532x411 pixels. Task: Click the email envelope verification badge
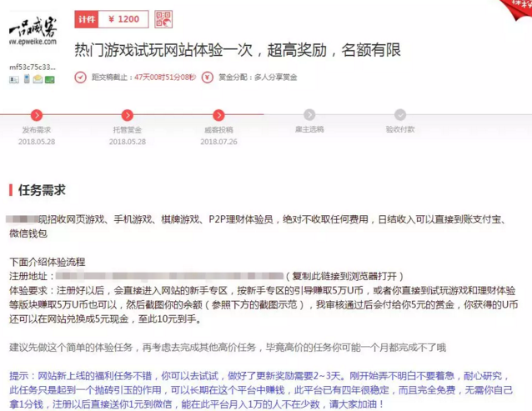(38, 79)
